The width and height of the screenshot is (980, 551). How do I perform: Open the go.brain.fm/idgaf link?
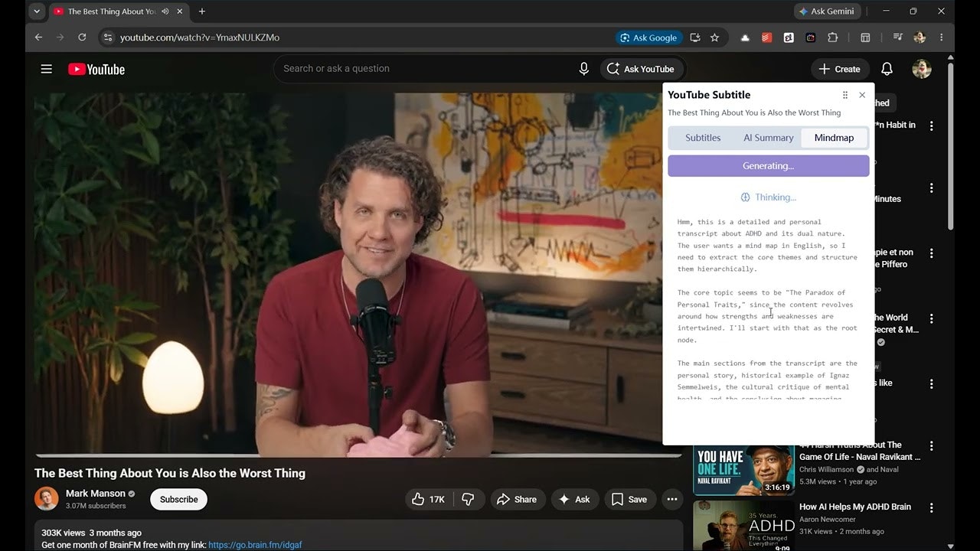(256, 545)
